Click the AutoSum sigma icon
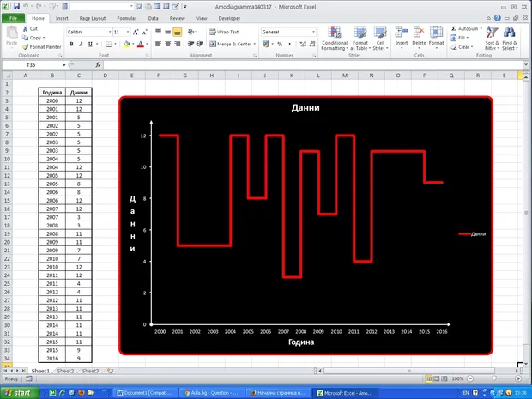 click(452, 28)
